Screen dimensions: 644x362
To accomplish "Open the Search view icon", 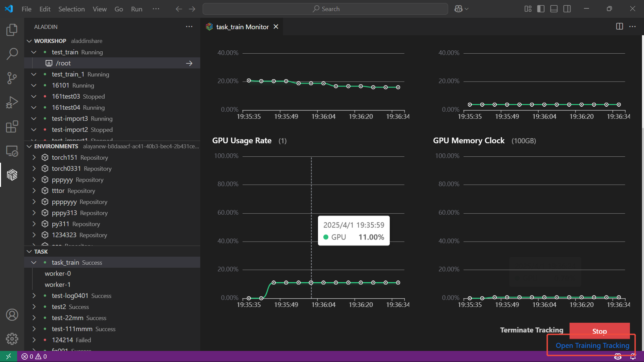I will (x=12, y=54).
